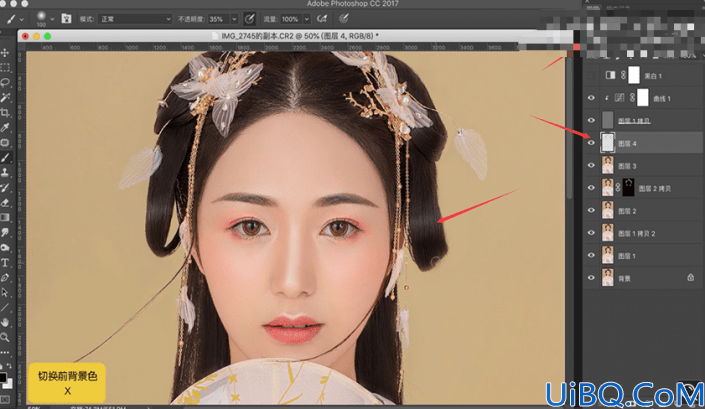Select the Pen tool
705x409 pixels.
[5, 277]
